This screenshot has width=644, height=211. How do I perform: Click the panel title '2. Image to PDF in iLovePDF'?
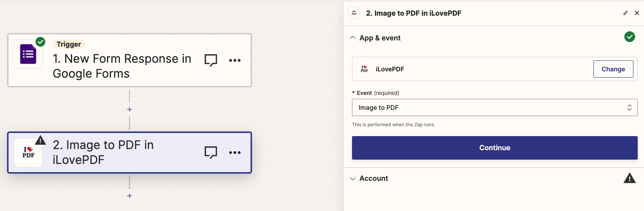pyautogui.click(x=414, y=13)
